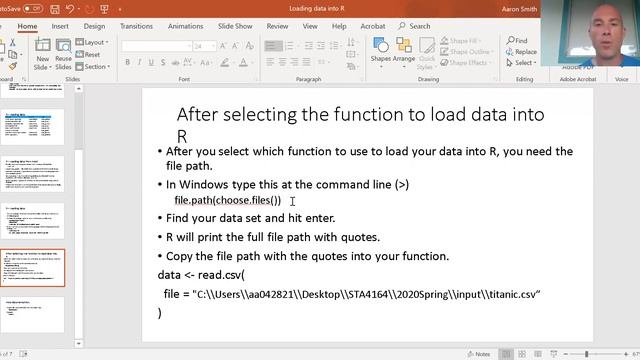This screenshot has height=360, width=640.
Task: Open the font size combo box
Action: 204,46
